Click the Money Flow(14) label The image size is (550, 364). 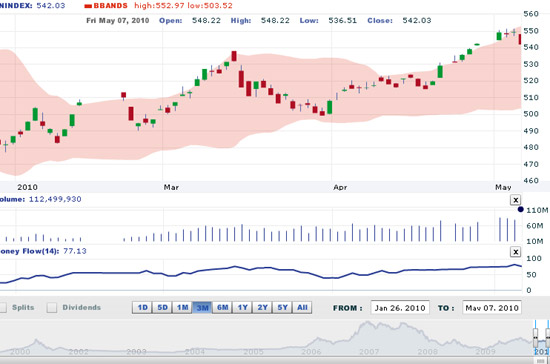(x=29, y=251)
